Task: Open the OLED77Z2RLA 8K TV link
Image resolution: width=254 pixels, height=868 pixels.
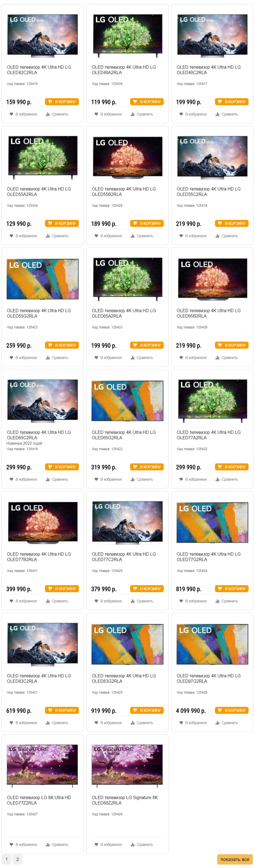Action: point(39,800)
